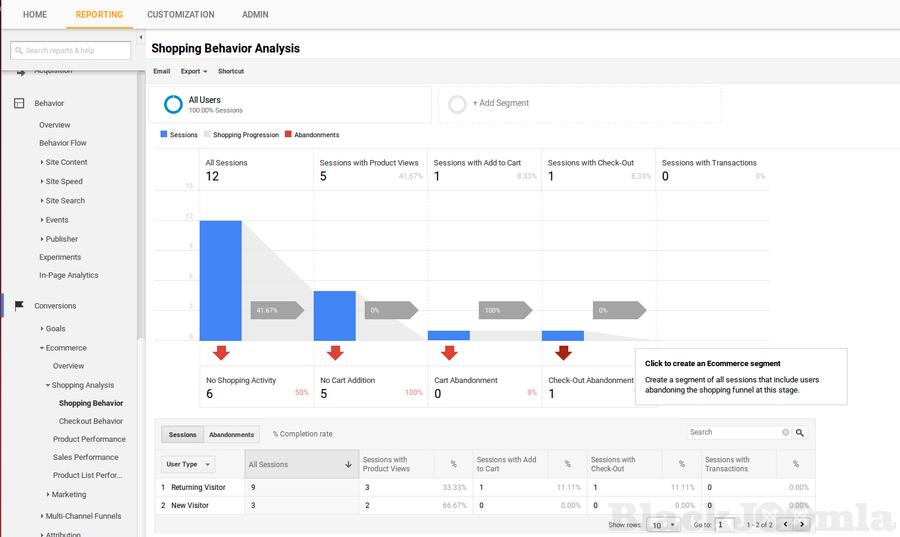Collapse the left sidebar with the arrow handle
The width and height of the screenshot is (900, 537).
141,38
